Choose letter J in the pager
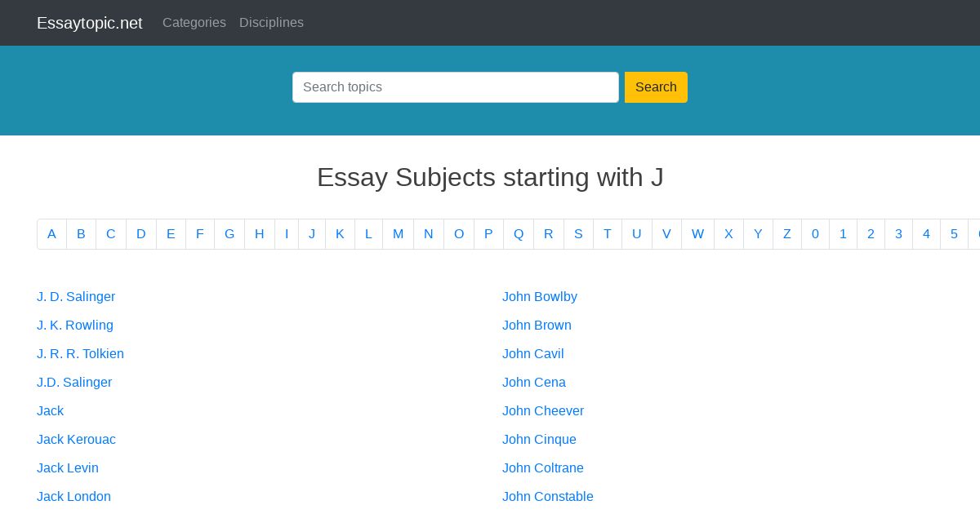The width and height of the screenshot is (980, 514). (x=312, y=234)
